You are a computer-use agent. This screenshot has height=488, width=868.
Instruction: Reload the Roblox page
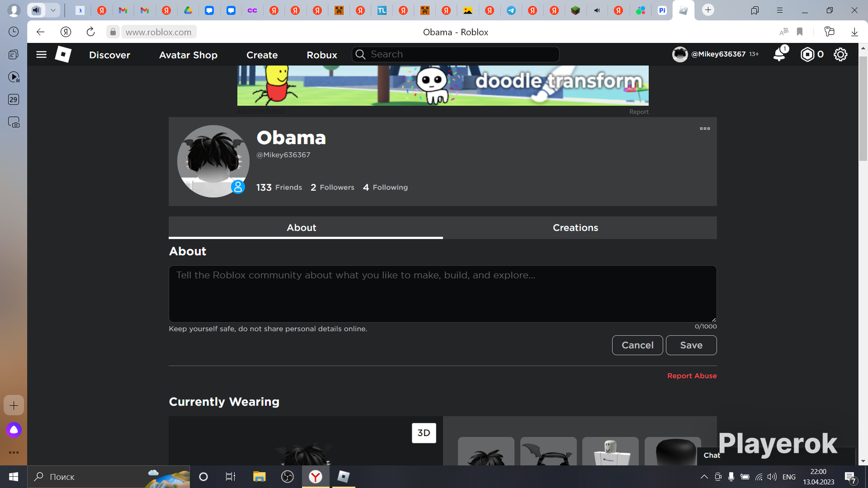click(x=90, y=32)
